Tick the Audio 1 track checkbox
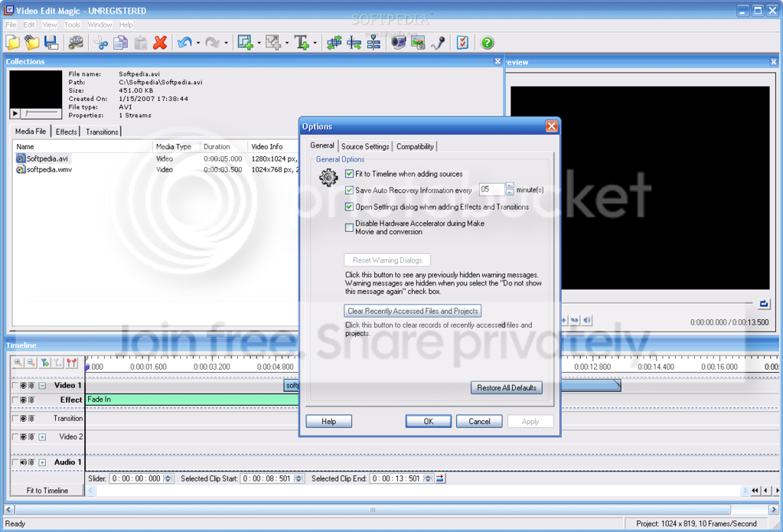Screen dimensions: 783x532 pos(15,462)
